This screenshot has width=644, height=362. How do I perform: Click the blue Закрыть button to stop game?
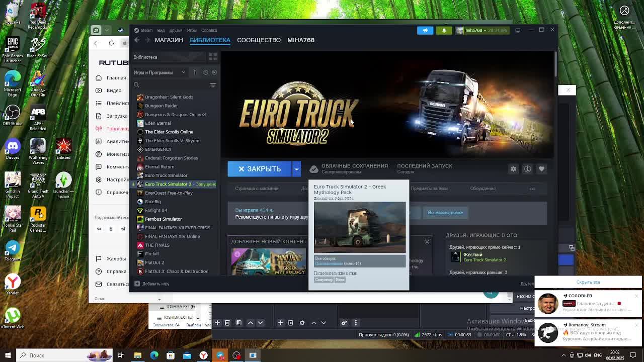tap(260, 169)
